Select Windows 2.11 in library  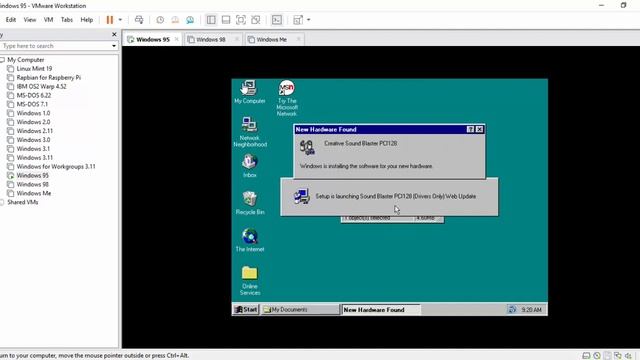[35, 131]
